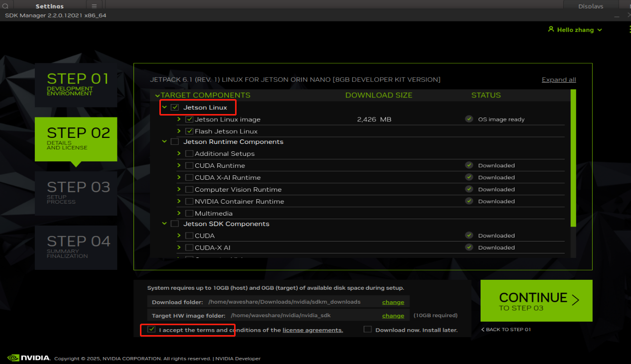Click the components list vertical scrollbar
Image resolution: width=631 pixels, height=364 pixels.
pyautogui.click(x=573, y=158)
